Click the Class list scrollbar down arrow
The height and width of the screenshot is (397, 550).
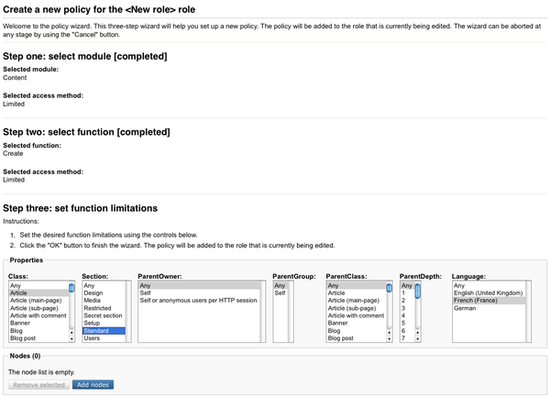tap(72, 339)
